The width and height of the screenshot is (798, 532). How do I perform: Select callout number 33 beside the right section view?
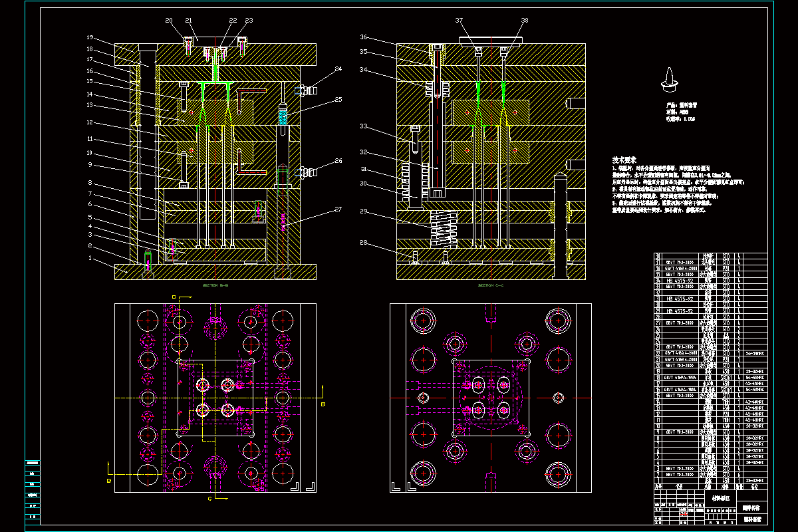pos(364,126)
